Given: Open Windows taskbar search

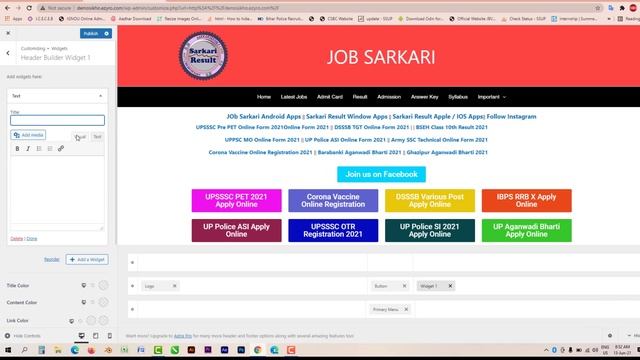Looking at the screenshot, I should [x=24, y=350].
